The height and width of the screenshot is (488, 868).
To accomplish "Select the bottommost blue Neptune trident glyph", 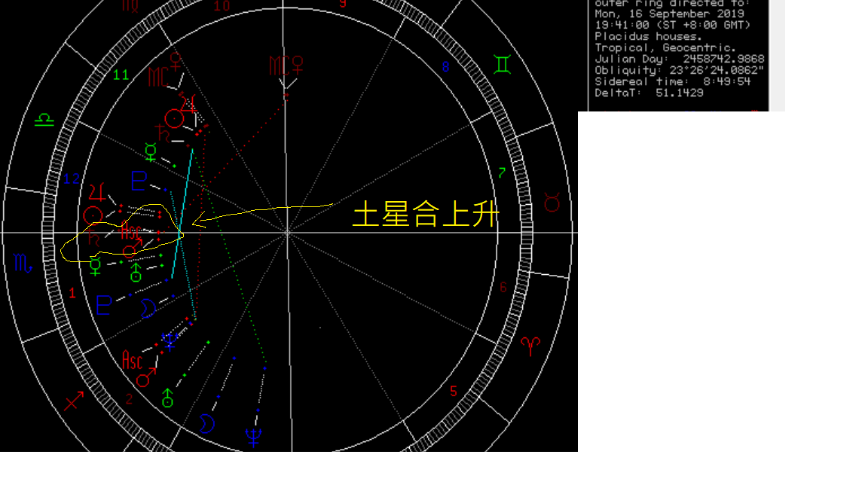I will [253, 437].
